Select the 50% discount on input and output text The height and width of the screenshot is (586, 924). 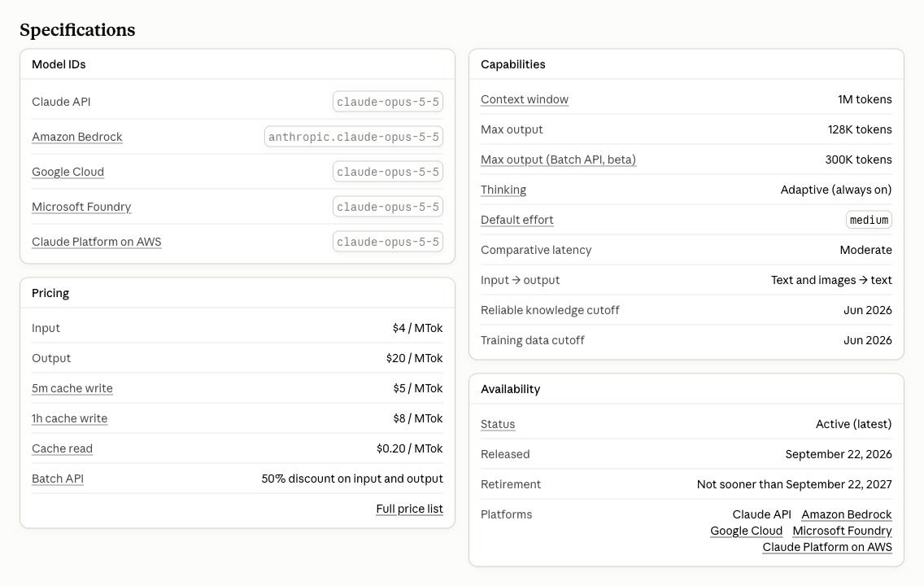click(x=352, y=479)
